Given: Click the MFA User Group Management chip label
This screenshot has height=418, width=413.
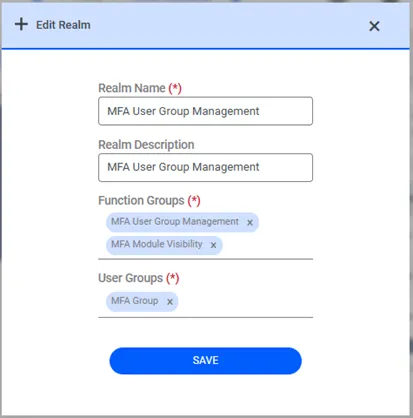Looking at the screenshot, I should point(175,222).
